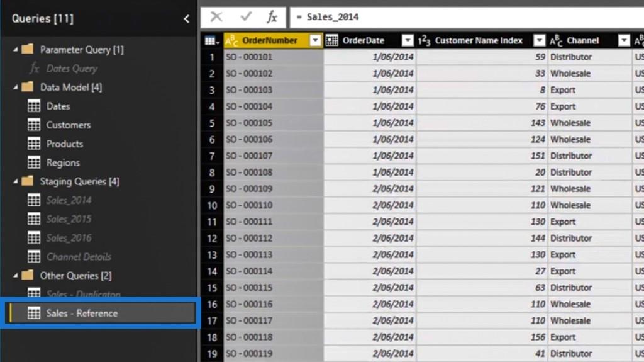The image size is (644, 362).
Task: Click the Regions query table icon
Action: 34,162
